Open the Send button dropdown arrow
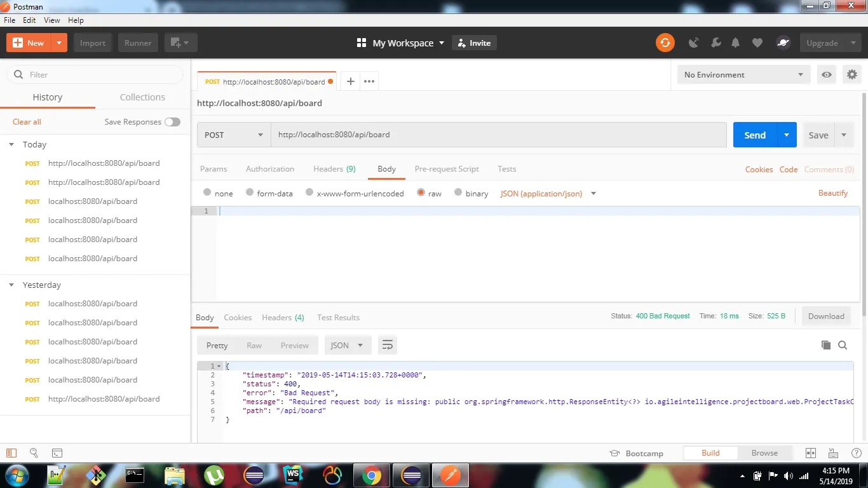 tap(787, 135)
